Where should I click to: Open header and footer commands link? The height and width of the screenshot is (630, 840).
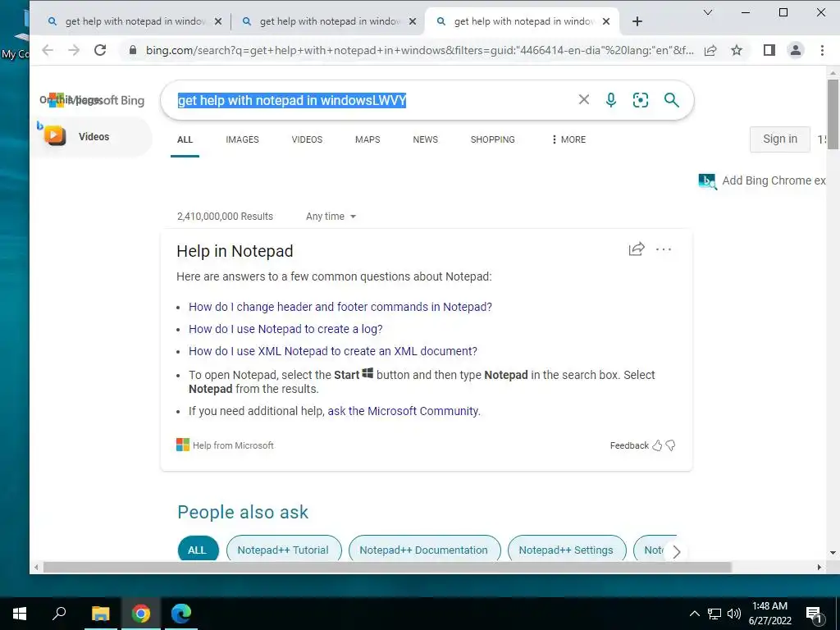point(340,307)
